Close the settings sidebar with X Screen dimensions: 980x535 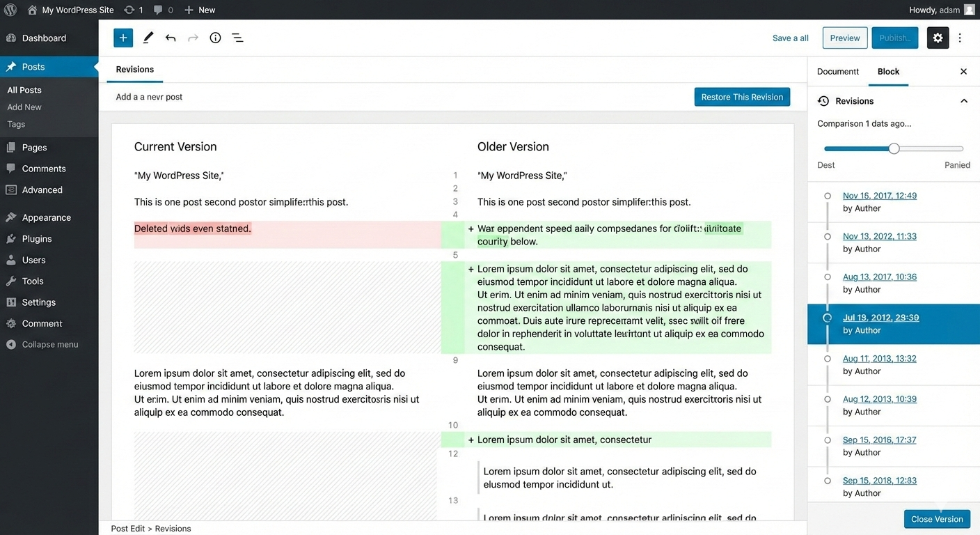pyautogui.click(x=963, y=71)
